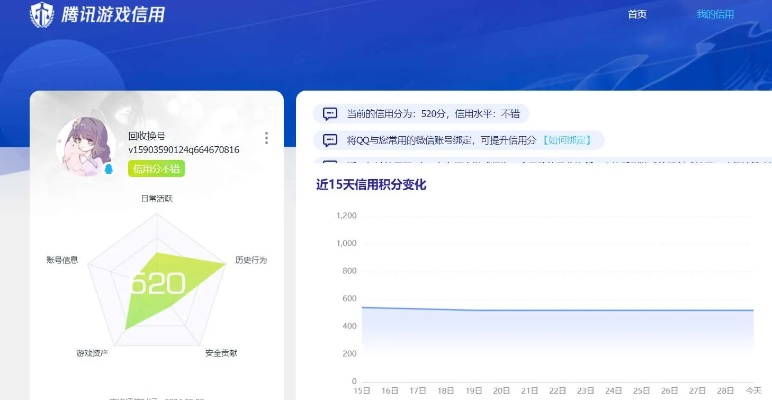Click chat icon beside 将QQ与您常用的微信 message
This screenshot has width=772, height=400.
pyautogui.click(x=330, y=140)
